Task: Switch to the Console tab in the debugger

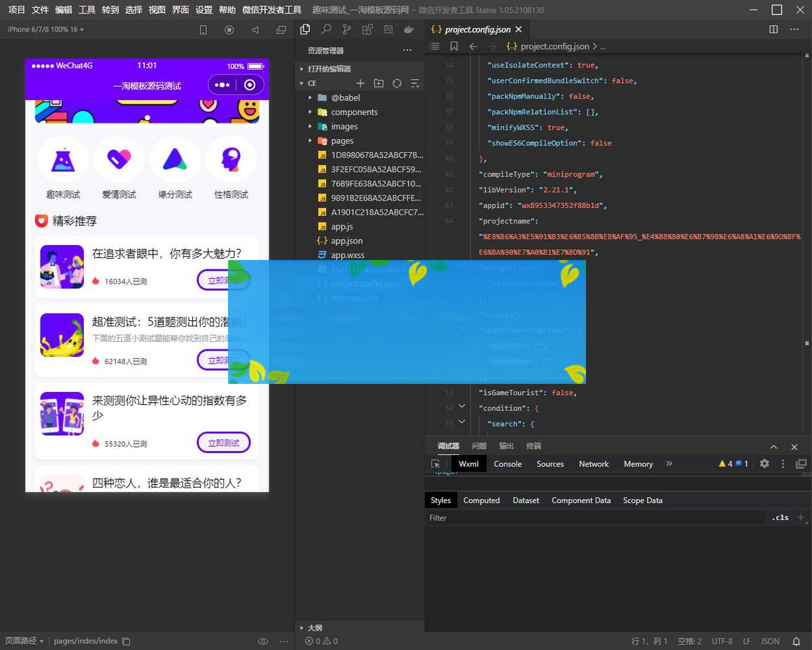Action: pyautogui.click(x=507, y=464)
